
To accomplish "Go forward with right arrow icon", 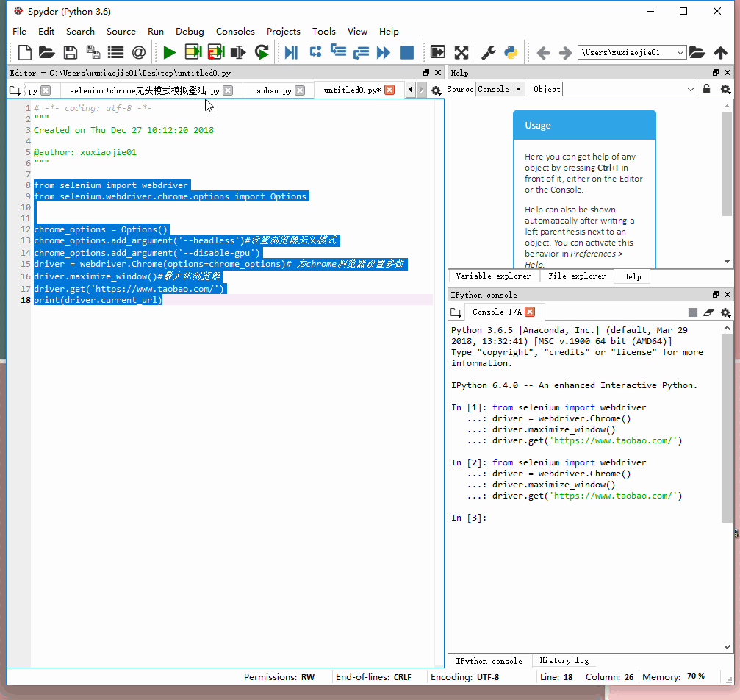I will click(x=565, y=52).
